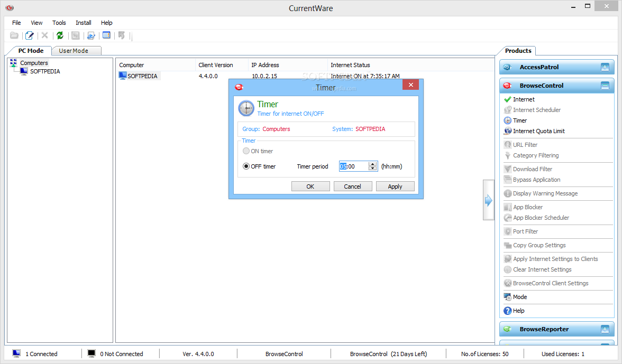Open the Mode item in BrowseControl
The width and height of the screenshot is (622, 364).
515,297
